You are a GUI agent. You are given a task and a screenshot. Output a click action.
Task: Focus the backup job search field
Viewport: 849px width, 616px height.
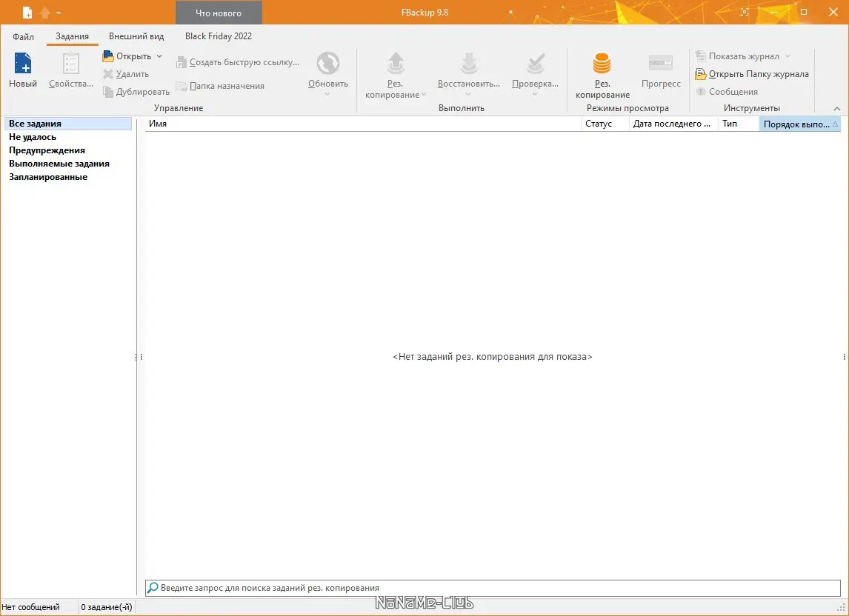493,588
